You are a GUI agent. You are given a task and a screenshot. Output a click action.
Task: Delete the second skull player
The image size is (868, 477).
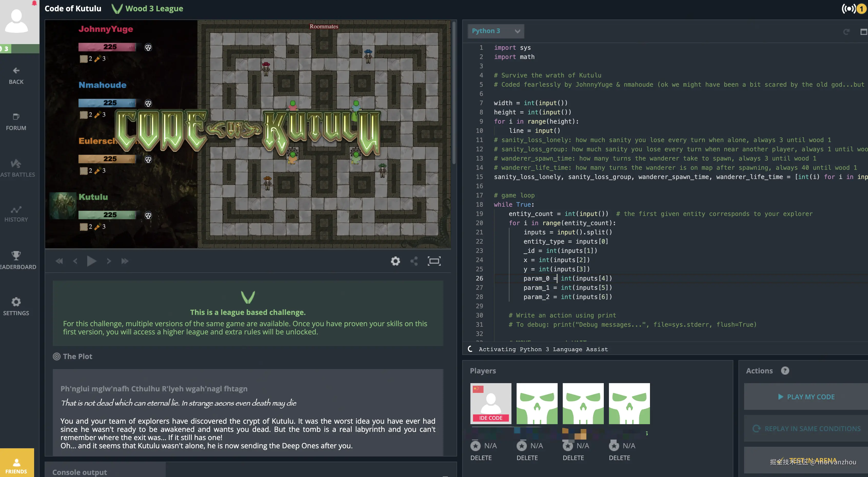[x=573, y=458]
